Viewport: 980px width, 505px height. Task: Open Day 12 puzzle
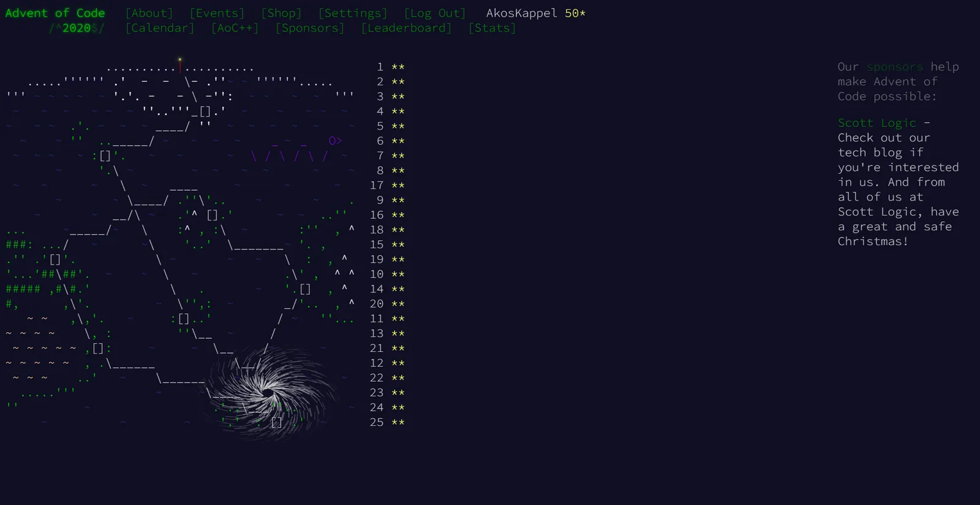coord(205,363)
